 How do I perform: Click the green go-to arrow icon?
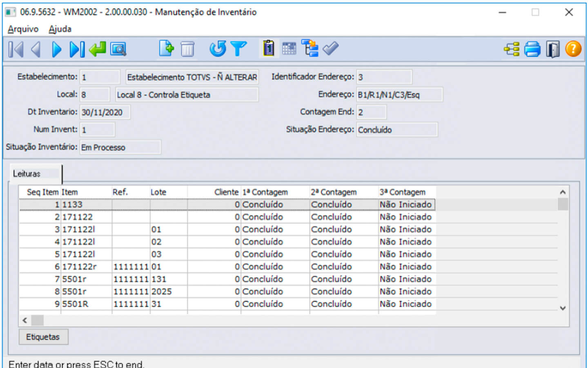(x=98, y=49)
